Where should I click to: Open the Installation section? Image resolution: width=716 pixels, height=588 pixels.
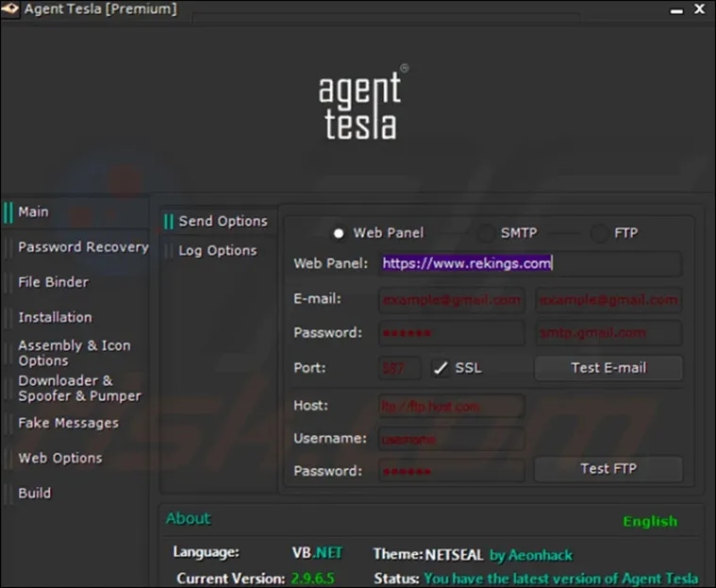pyautogui.click(x=55, y=317)
